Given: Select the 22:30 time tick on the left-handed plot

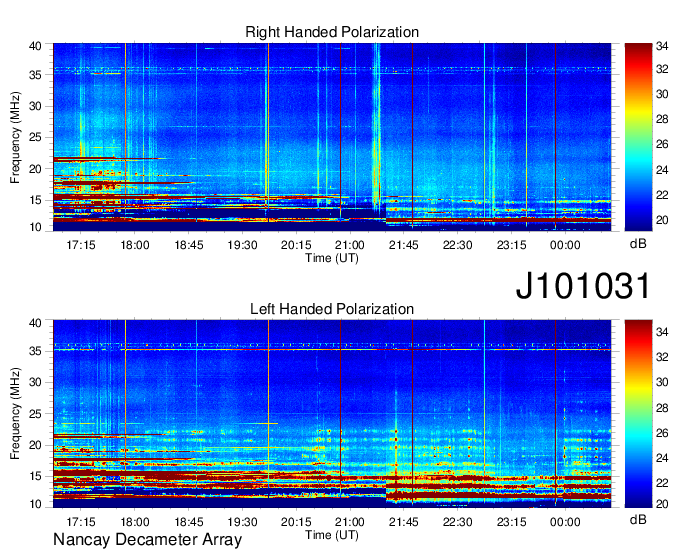Looking at the screenshot, I should tap(458, 522).
